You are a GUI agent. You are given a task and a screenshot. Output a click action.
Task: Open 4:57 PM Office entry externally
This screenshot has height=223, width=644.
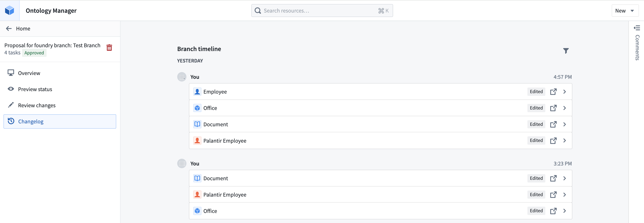click(553, 108)
